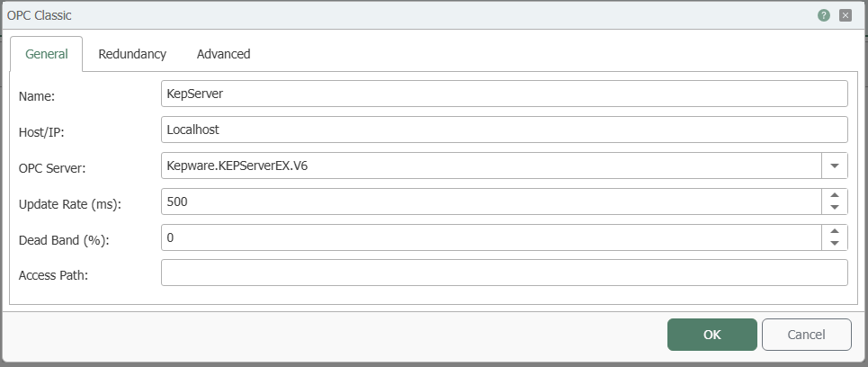Select the Dead Band percentage field

coord(492,237)
